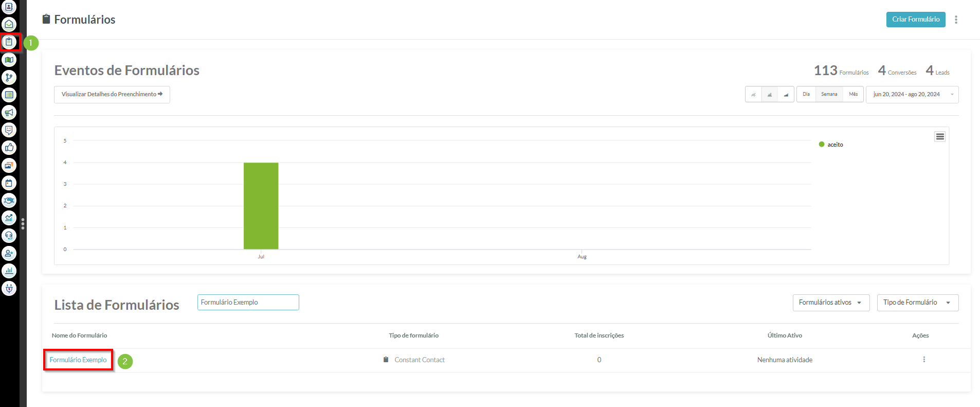Viewport: 980px width, 407px height.
Task: Open the megaphone campaigns icon in the sidebar
Action: [9, 112]
